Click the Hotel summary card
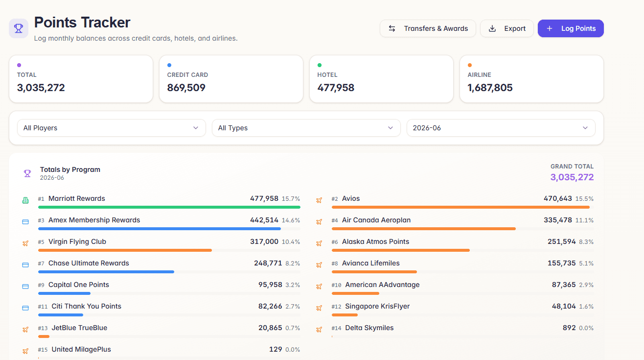 click(381, 79)
